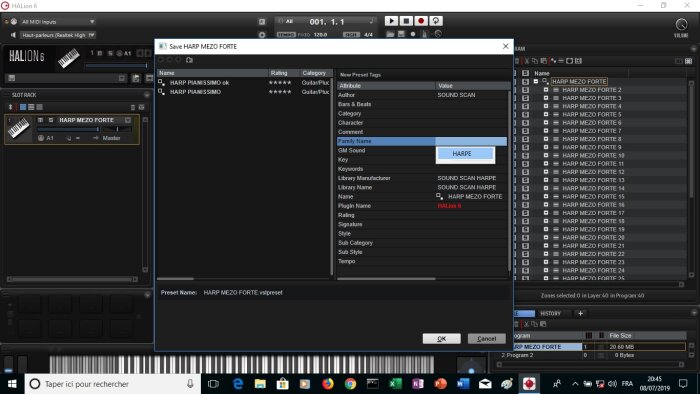Start transport playback with the Play button

391,21
